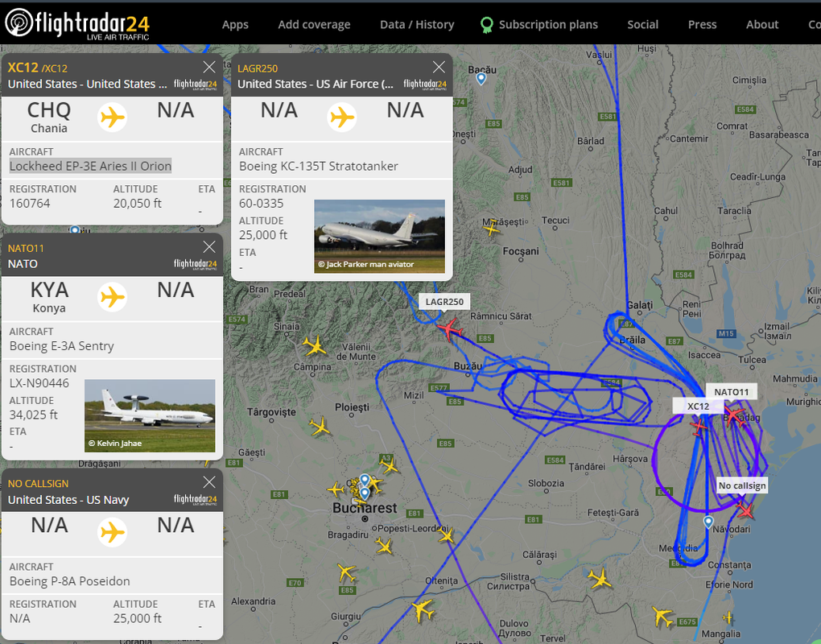
Task: Select the red XC12 aircraft on map
Action: click(x=699, y=426)
